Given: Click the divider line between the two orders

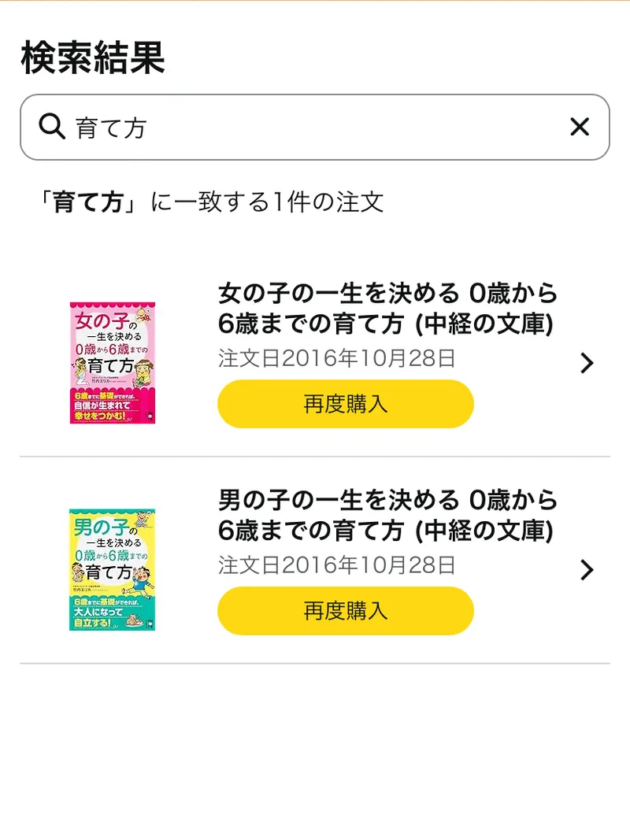Looking at the screenshot, I should click(315, 457).
